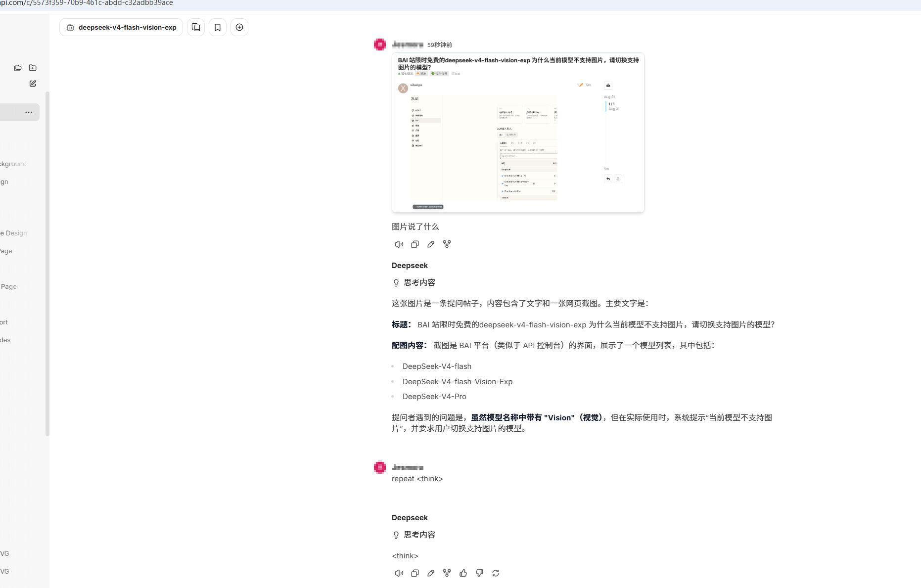Screen dimensions: 921x588
Task: Click the stacked folders icon in the sidebar
Action: point(18,68)
